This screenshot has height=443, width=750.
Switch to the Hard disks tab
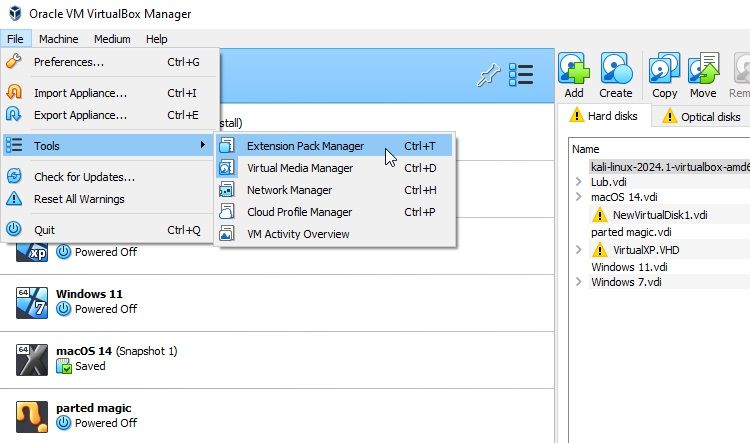tap(603, 116)
